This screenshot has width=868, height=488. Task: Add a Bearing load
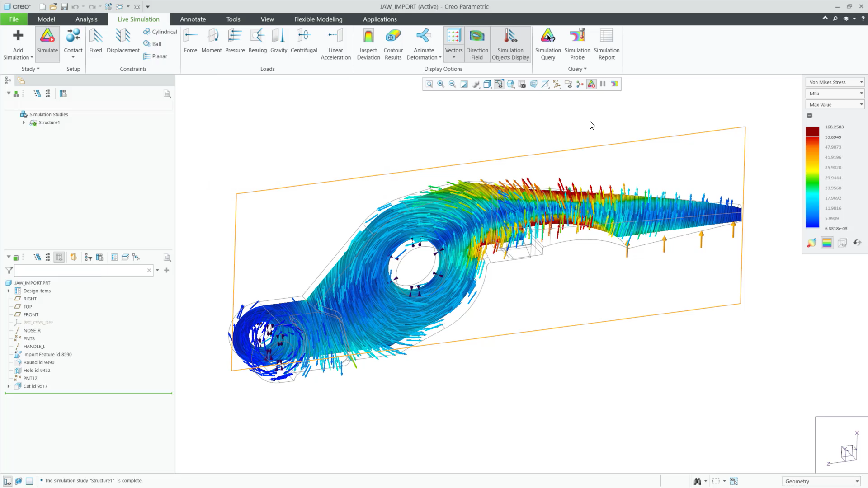[258, 41]
